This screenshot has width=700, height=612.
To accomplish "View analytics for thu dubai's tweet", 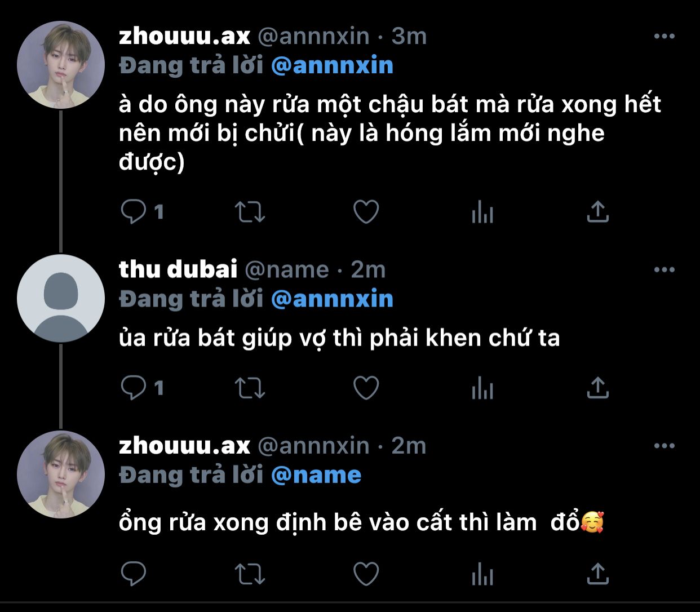I will [482, 388].
